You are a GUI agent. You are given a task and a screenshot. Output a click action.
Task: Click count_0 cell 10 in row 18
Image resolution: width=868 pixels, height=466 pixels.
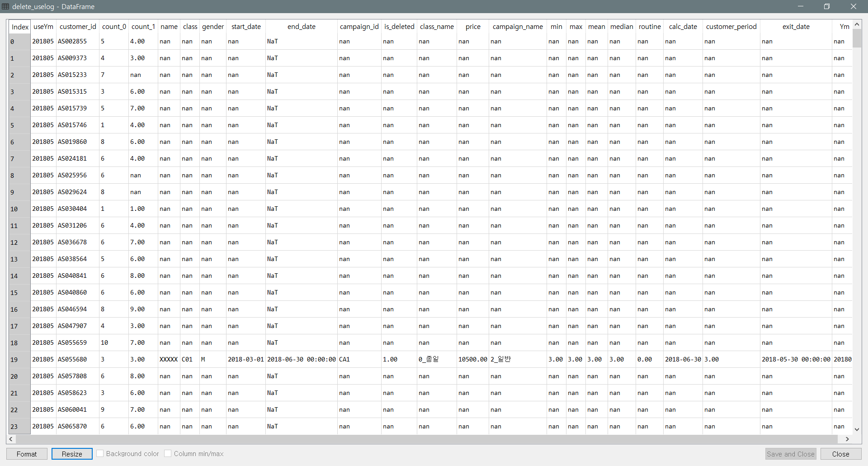click(x=114, y=343)
